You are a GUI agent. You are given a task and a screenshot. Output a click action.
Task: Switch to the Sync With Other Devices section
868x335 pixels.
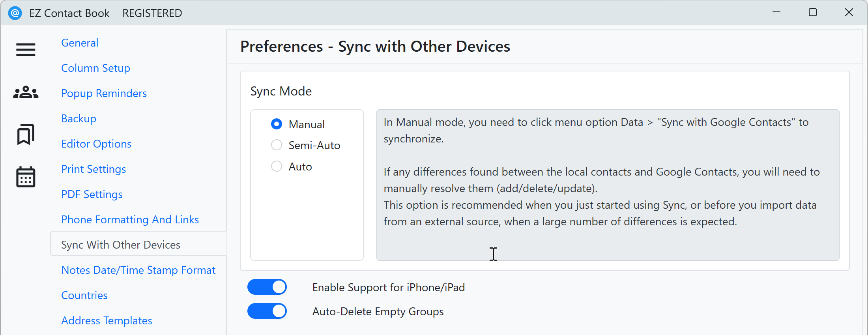[x=121, y=244]
